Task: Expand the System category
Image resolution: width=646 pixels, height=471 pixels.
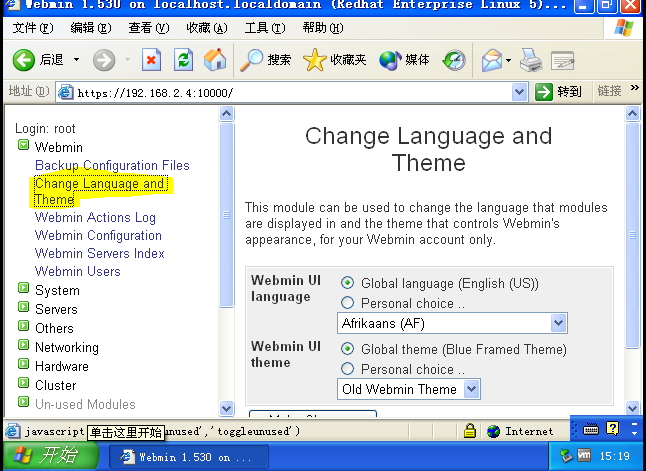Action: coord(23,288)
